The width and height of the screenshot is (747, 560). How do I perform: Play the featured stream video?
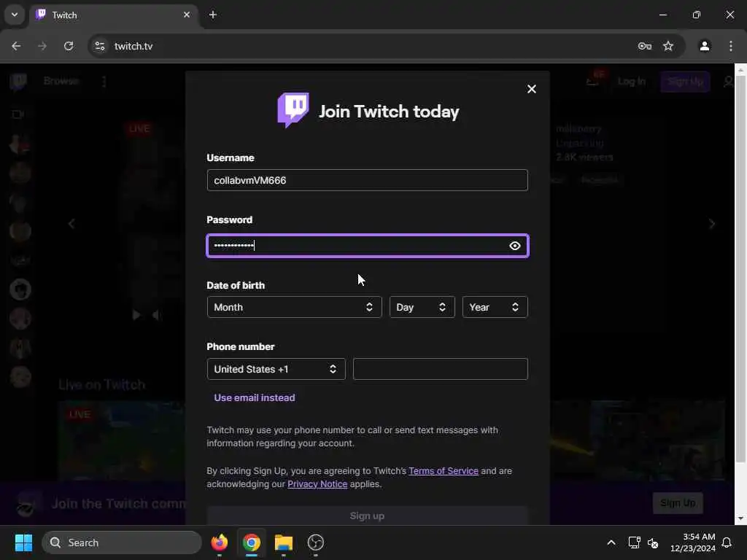(x=136, y=315)
